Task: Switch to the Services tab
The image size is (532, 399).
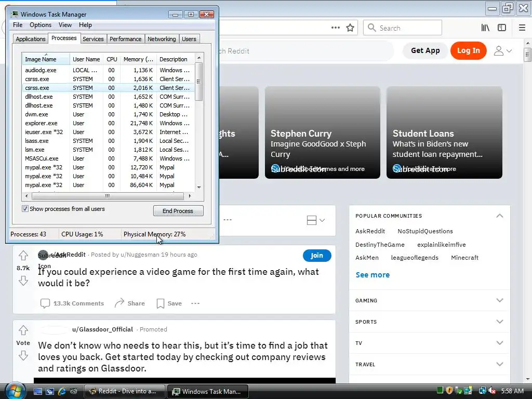Action: (x=93, y=39)
